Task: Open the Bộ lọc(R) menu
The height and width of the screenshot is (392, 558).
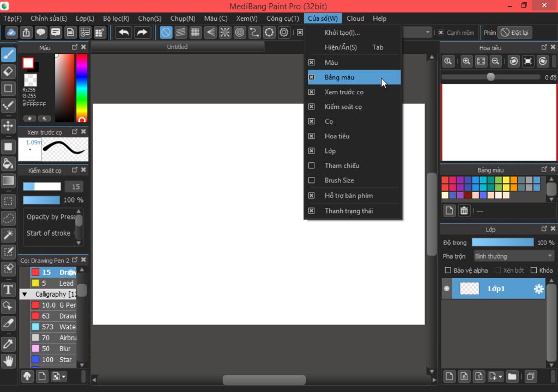Action: click(116, 19)
